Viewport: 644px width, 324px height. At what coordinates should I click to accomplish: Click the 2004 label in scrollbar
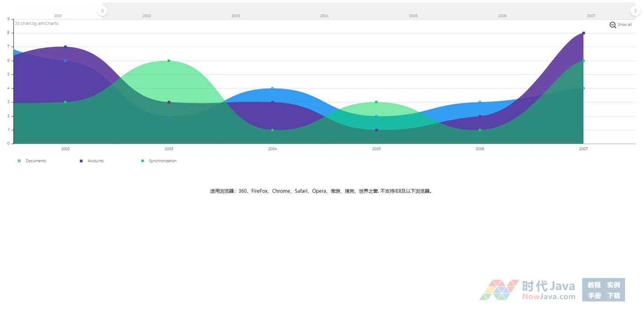tap(324, 16)
